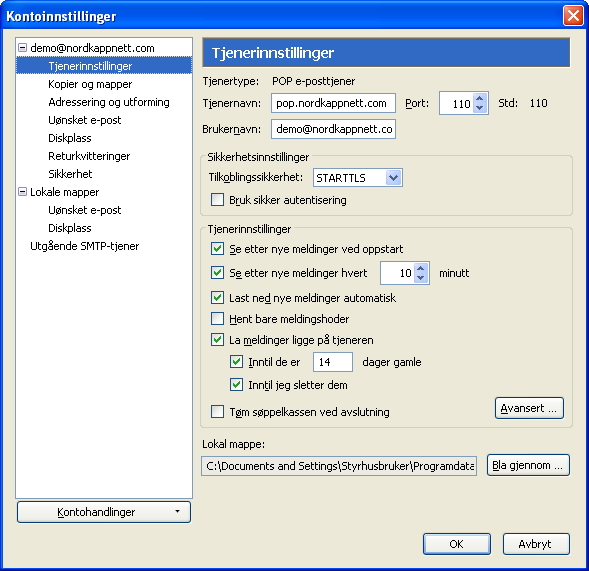Enable Tøm søppelkassen ved avslutning
Image resolution: width=589 pixels, height=571 pixels.
coord(217,411)
